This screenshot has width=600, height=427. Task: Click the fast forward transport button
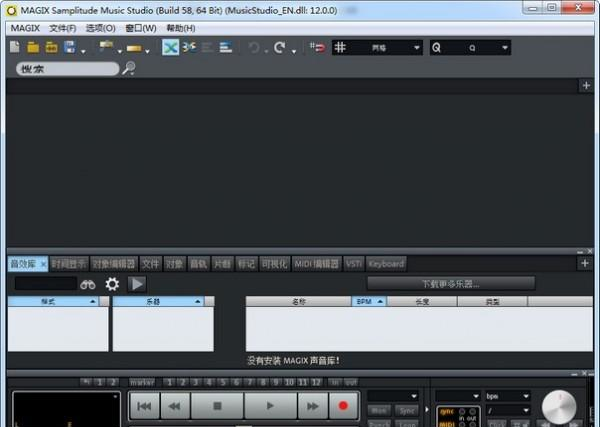[313, 406]
